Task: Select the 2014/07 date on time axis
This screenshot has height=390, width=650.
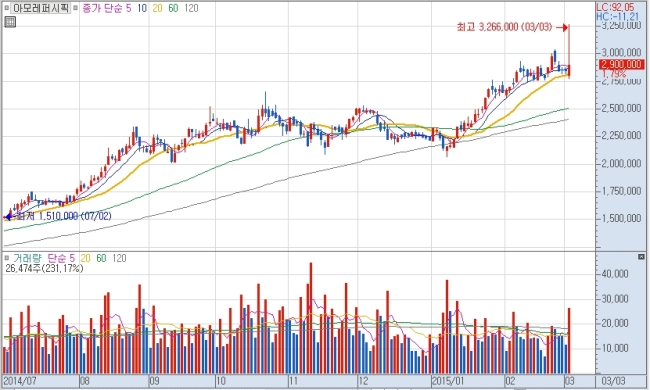Action: pos(20,381)
